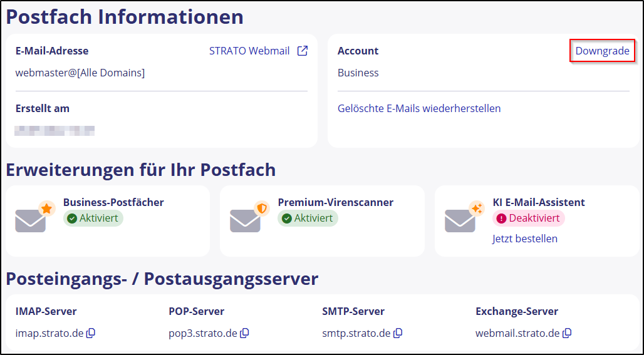
Task: Copy pop3.strato.de server address
Action: [x=244, y=333]
